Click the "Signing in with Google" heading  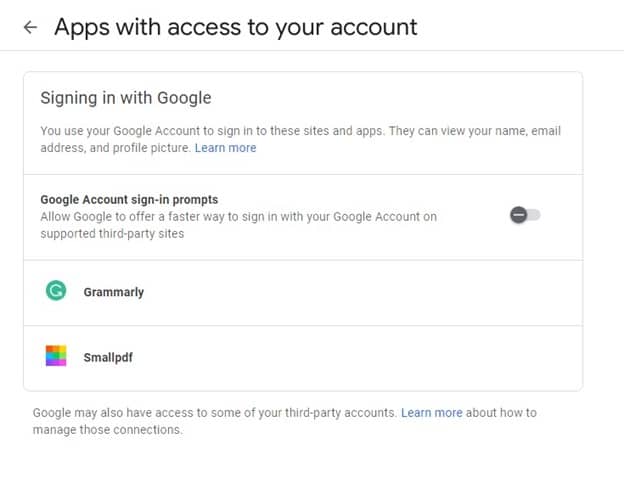click(125, 98)
